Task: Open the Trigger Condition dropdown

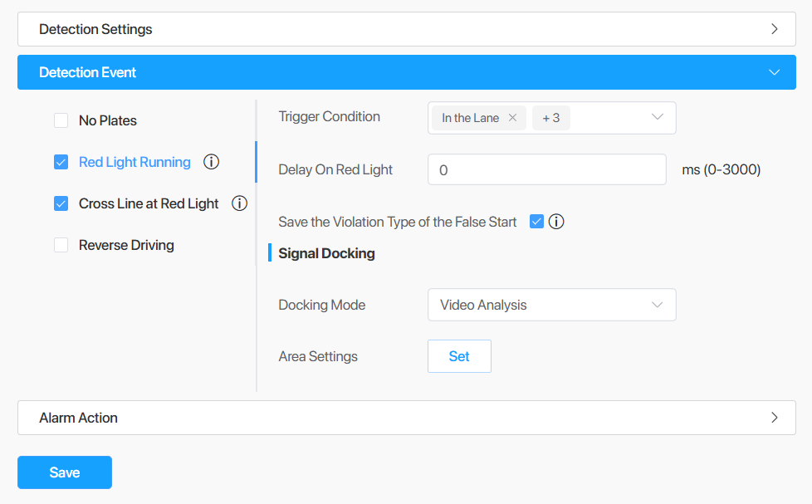Action: pos(552,118)
